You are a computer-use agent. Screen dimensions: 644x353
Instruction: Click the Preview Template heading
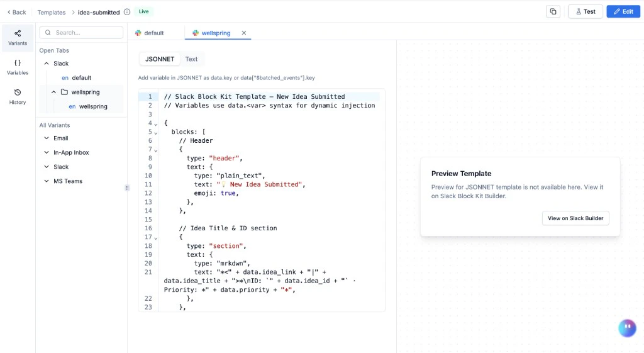coord(461,174)
